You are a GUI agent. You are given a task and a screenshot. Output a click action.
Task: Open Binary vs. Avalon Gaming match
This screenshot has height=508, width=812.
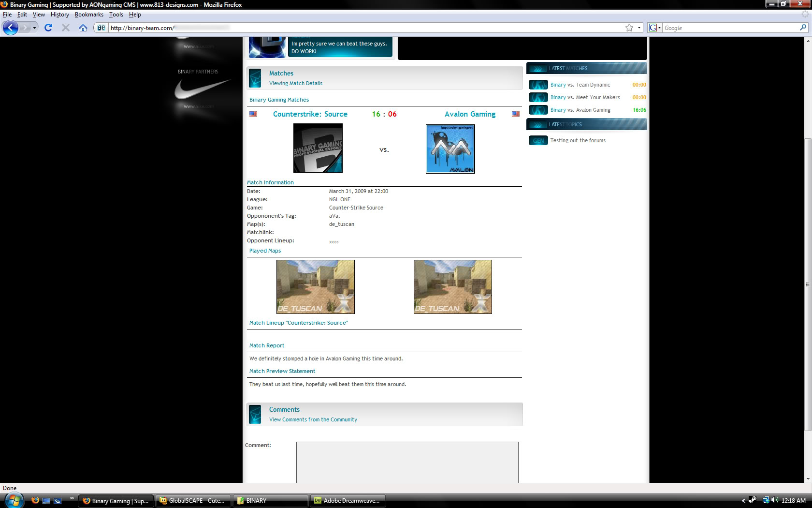coord(580,110)
